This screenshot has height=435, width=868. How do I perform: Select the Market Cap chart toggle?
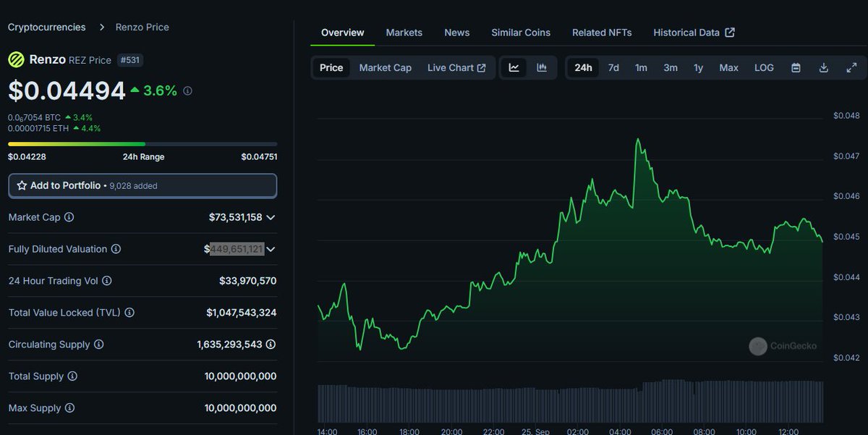coord(386,67)
